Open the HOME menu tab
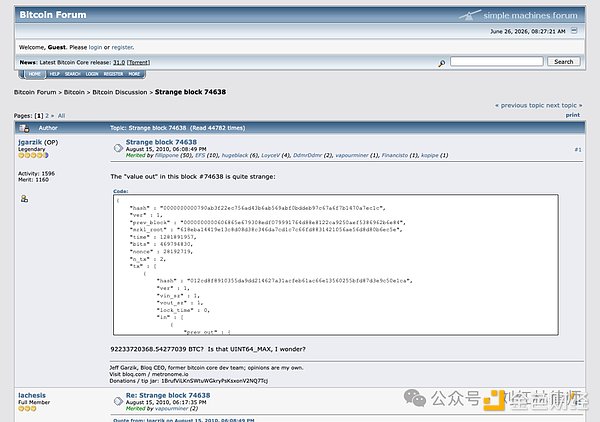The image size is (600, 422). (34, 74)
